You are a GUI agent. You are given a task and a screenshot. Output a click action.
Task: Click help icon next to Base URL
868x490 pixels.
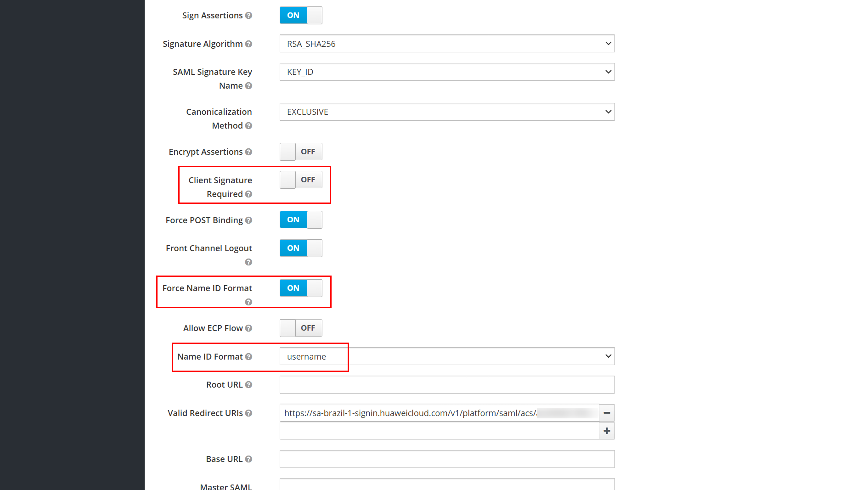248,459
